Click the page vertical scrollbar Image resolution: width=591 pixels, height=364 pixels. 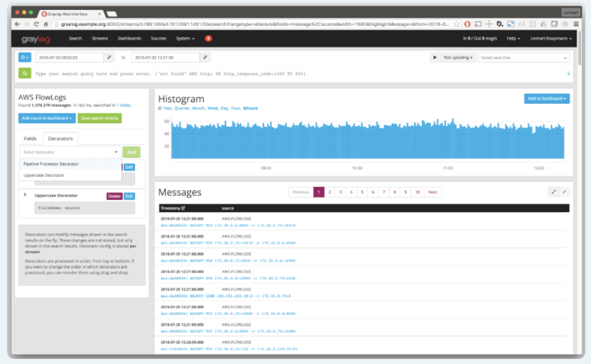pos(580,48)
